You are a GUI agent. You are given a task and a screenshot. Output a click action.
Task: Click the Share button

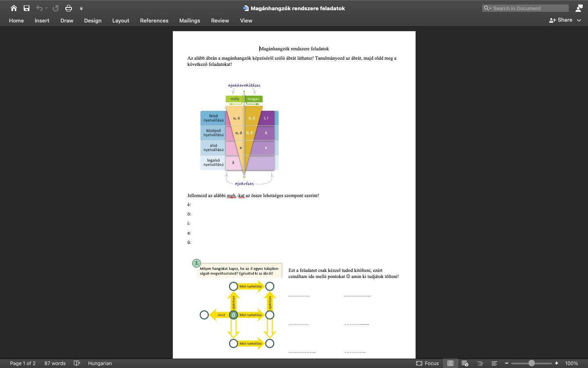tap(561, 20)
